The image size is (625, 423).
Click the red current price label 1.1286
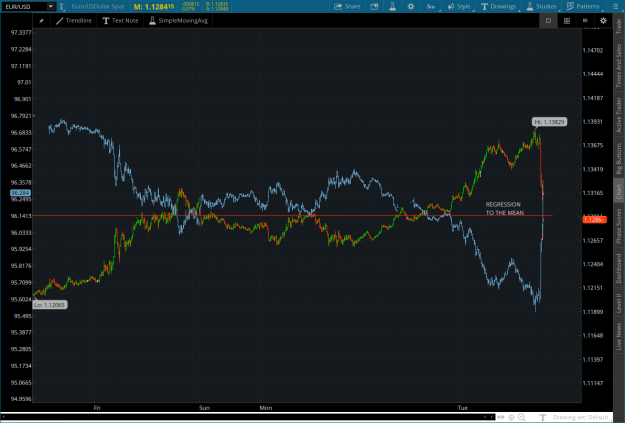(594, 220)
